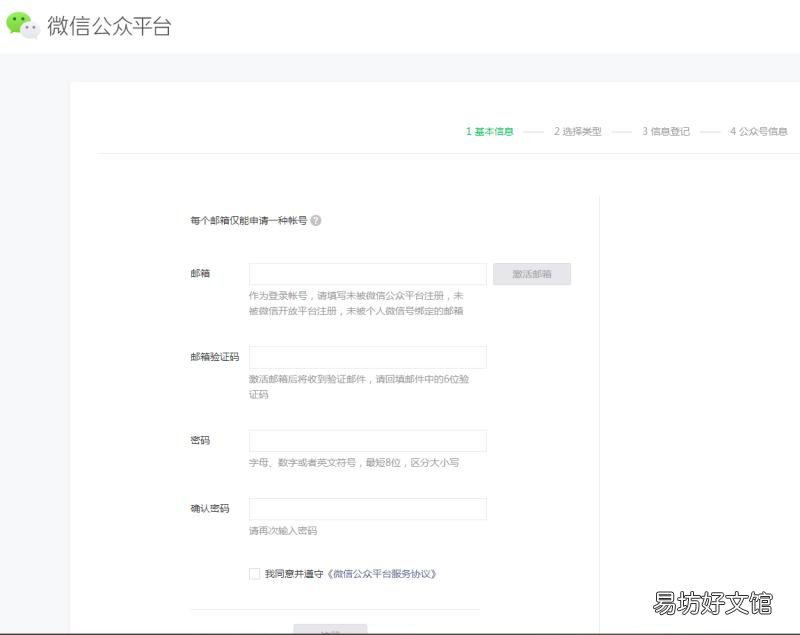The height and width of the screenshot is (635, 800).
Task: Tick the 我同意并遵守 checkbox
Action: click(255, 574)
